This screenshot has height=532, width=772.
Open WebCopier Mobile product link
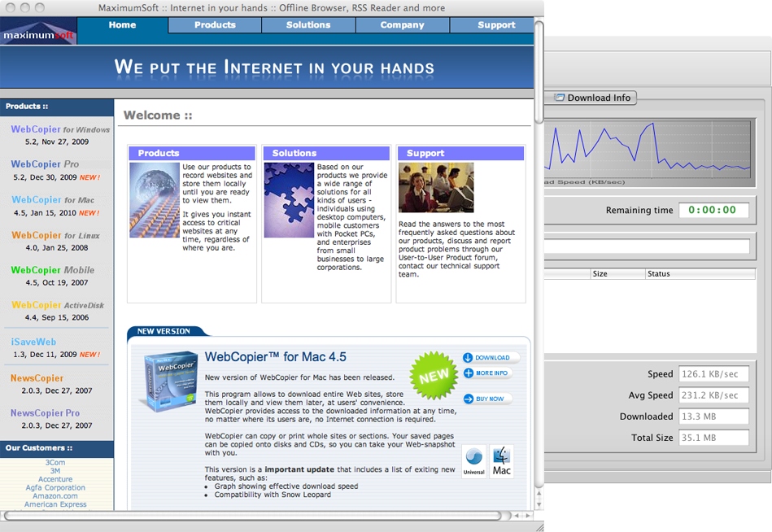pos(53,270)
